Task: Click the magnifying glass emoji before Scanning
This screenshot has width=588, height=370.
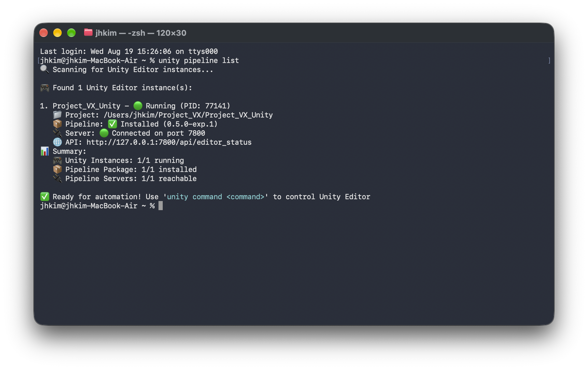Action: [x=44, y=69]
